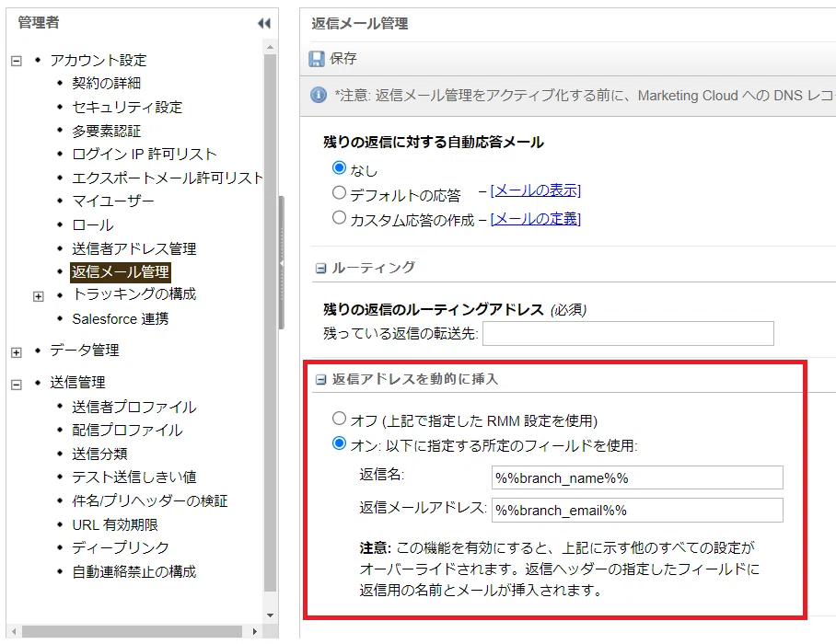Open ログイン IP 許可リスト
This screenshot has width=836, height=644.
pyautogui.click(x=145, y=155)
